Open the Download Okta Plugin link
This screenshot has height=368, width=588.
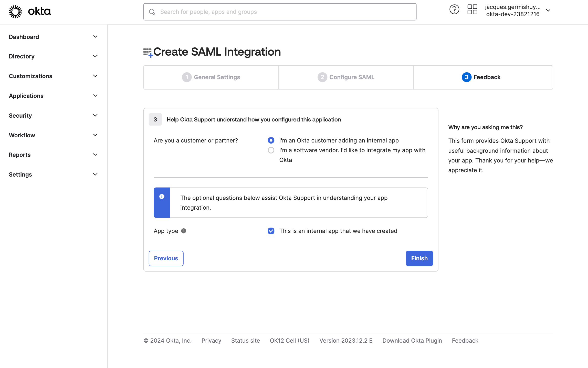click(x=412, y=341)
